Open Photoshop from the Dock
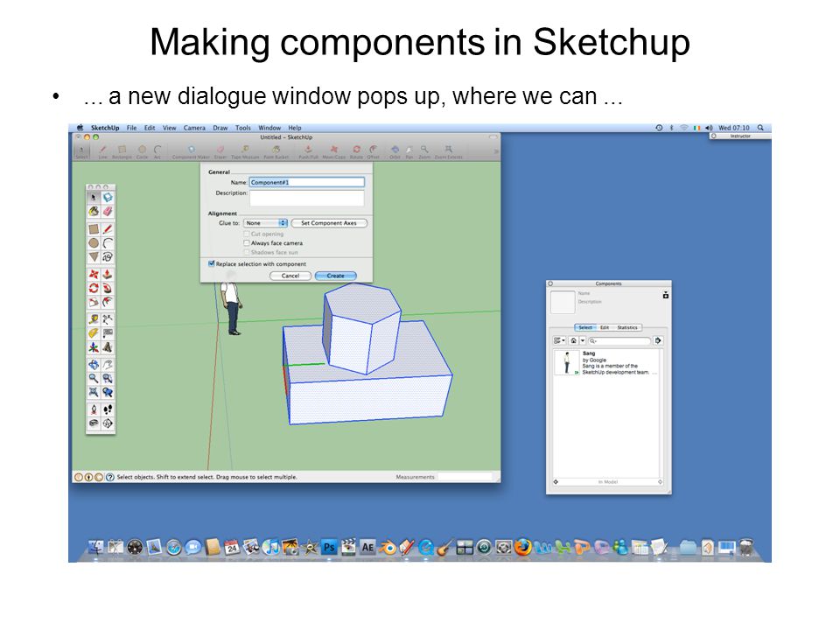The height and width of the screenshot is (630, 840). click(328, 547)
